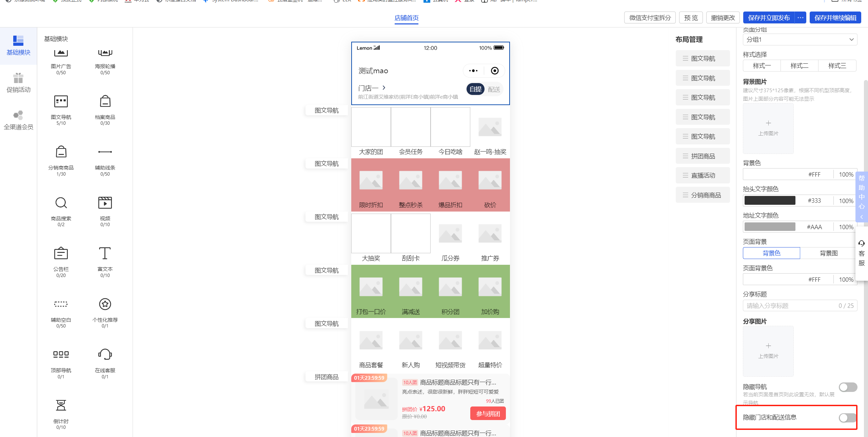The image size is (868, 437).
Task: Open the 基础模块 sidebar category
Action: (18, 46)
